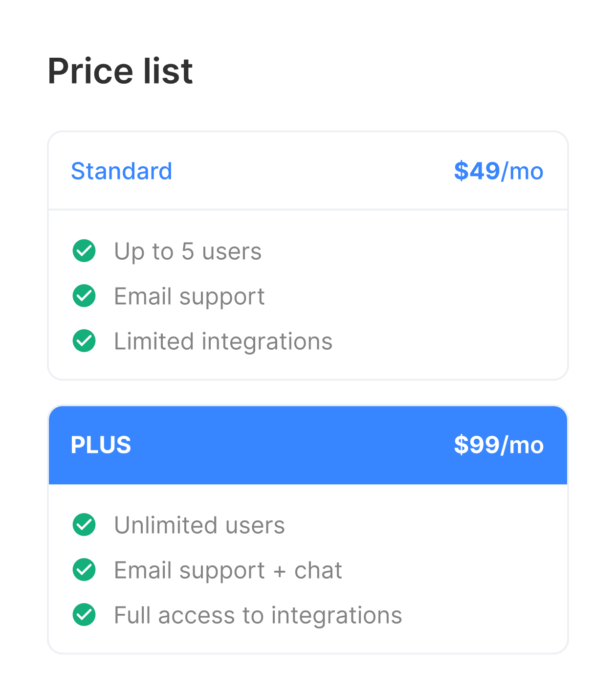Click the check icon beside Limited integrations

pyautogui.click(x=84, y=341)
